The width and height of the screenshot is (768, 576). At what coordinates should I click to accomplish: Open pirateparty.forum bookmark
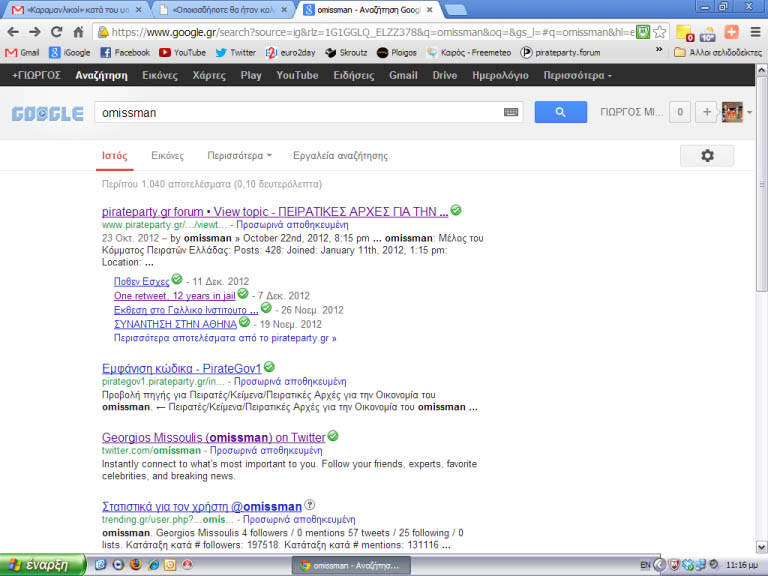pyautogui.click(x=561, y=52)
